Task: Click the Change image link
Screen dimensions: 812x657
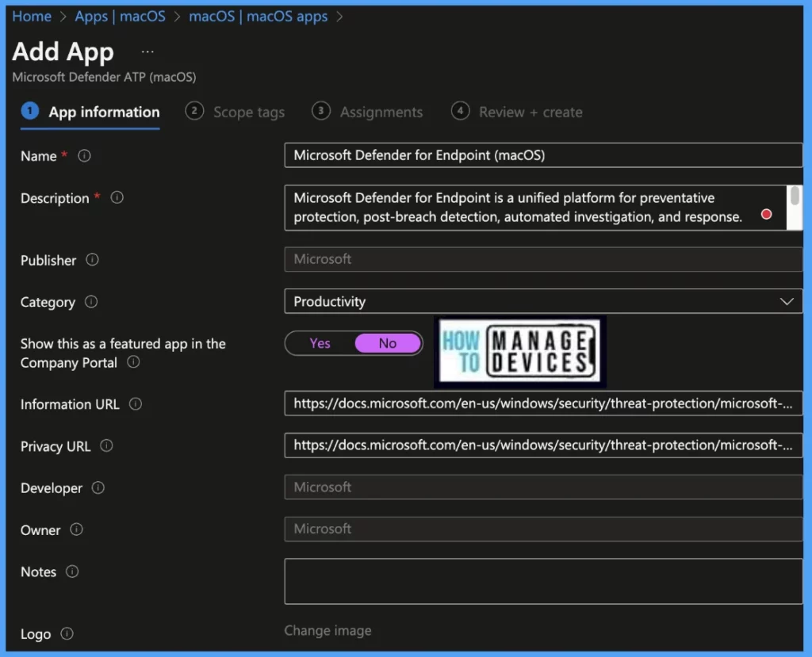Action: click(x=327, y=631)
